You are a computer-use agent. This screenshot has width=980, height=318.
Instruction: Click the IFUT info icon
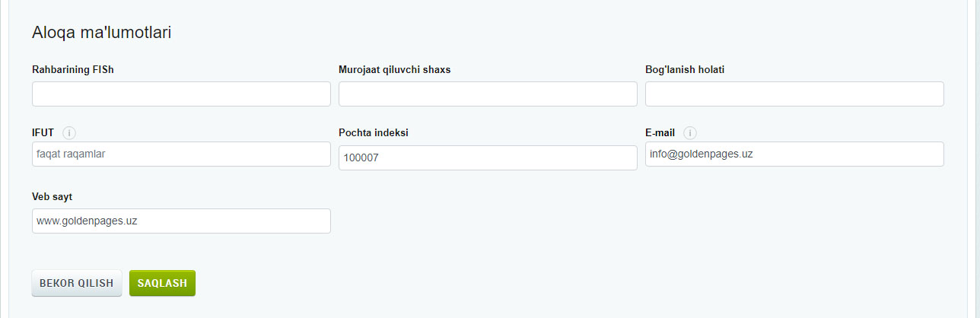(x=69, y=133)
